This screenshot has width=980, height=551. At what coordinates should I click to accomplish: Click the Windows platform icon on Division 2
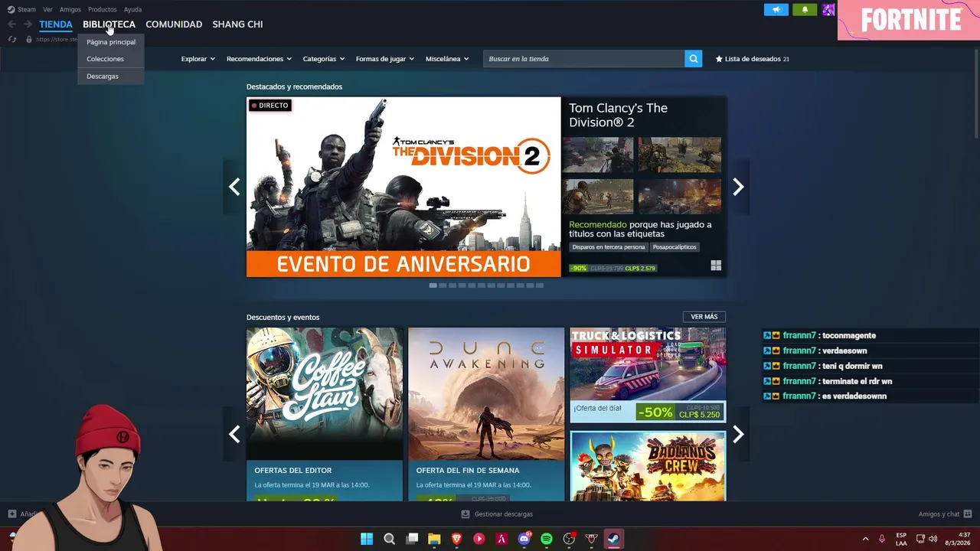pyautogui.click(x=716, y=266)
